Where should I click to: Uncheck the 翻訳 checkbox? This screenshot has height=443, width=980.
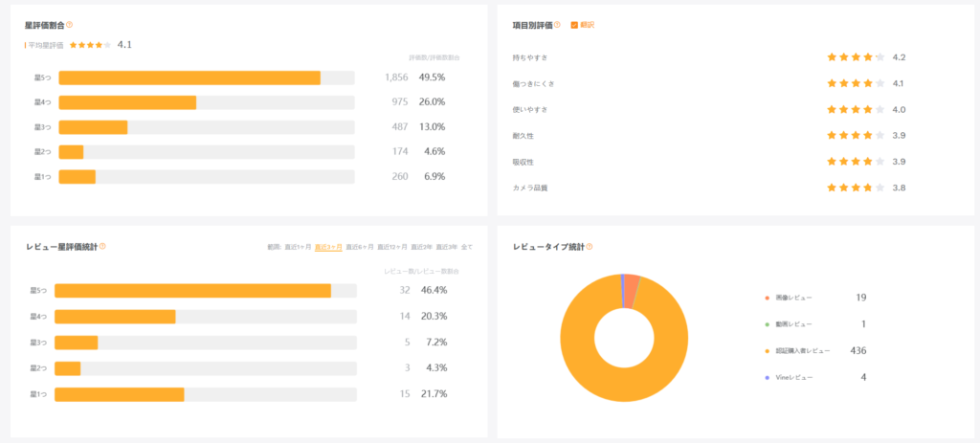coord(574,25)
